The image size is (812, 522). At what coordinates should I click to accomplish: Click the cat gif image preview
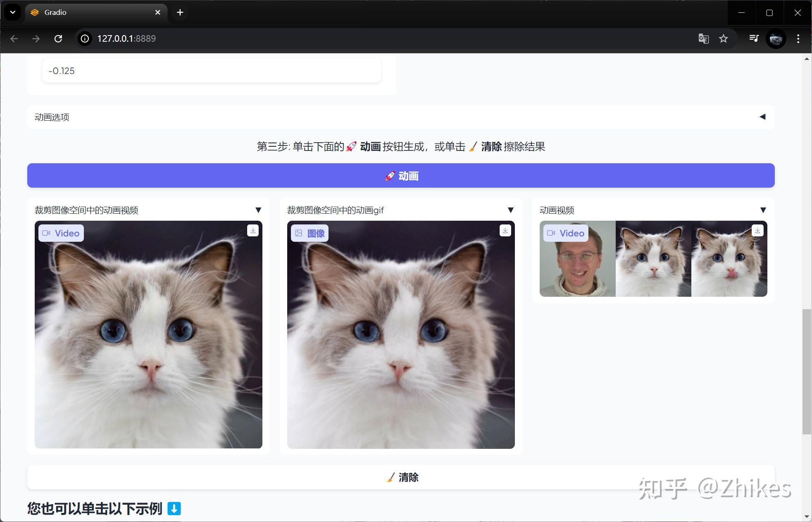401,334
